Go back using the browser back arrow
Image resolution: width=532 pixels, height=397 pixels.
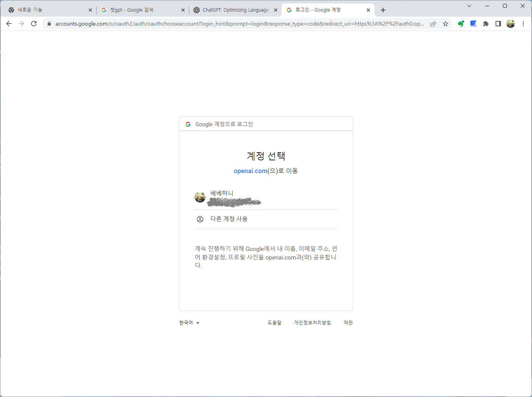tap(9, 24)
